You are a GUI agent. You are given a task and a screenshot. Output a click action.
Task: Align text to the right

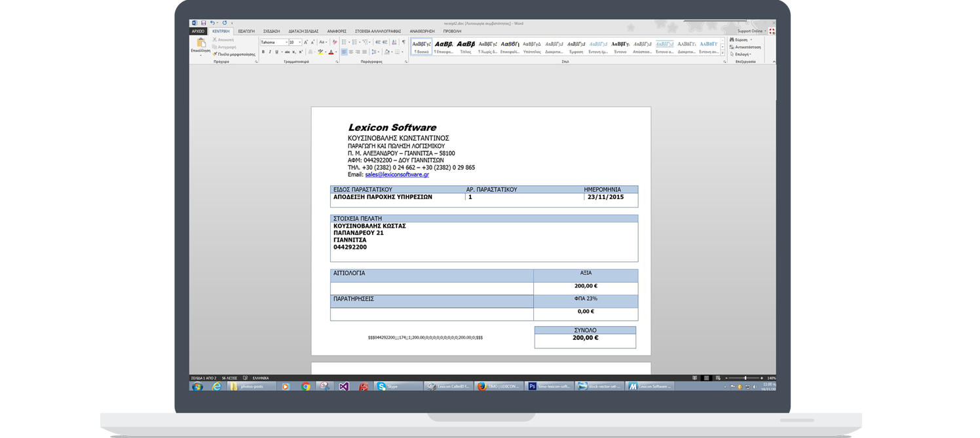358,52
